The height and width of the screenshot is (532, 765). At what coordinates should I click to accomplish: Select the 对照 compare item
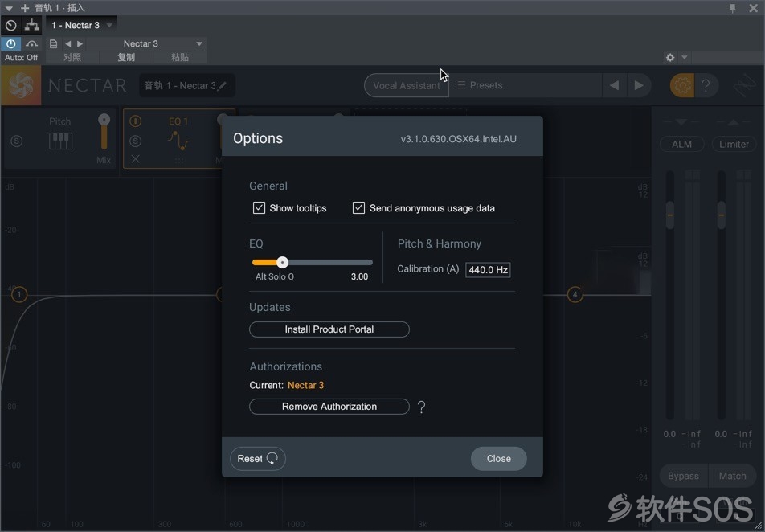pos(72,57)
